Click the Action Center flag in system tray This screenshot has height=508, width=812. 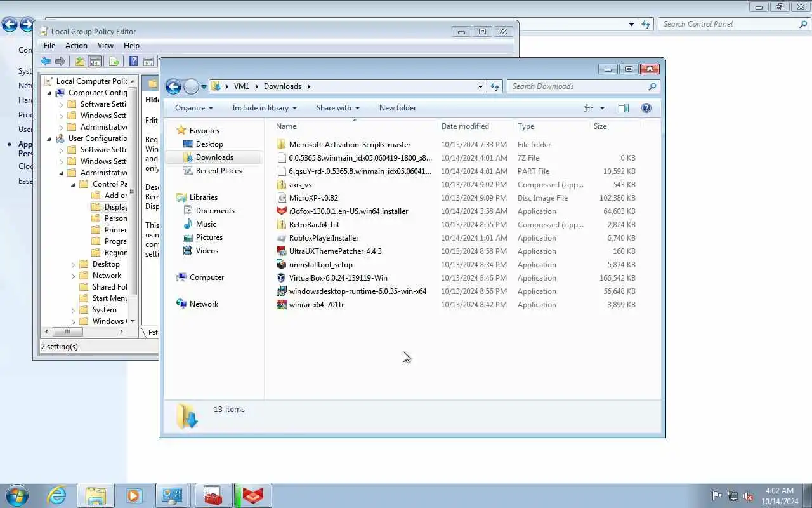(717, 496)
